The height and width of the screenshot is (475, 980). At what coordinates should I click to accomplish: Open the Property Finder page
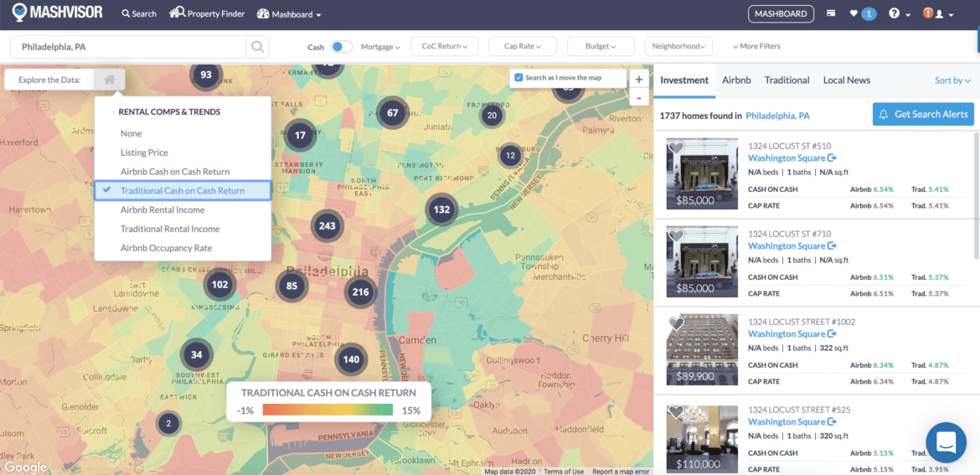tap(206, 13)
